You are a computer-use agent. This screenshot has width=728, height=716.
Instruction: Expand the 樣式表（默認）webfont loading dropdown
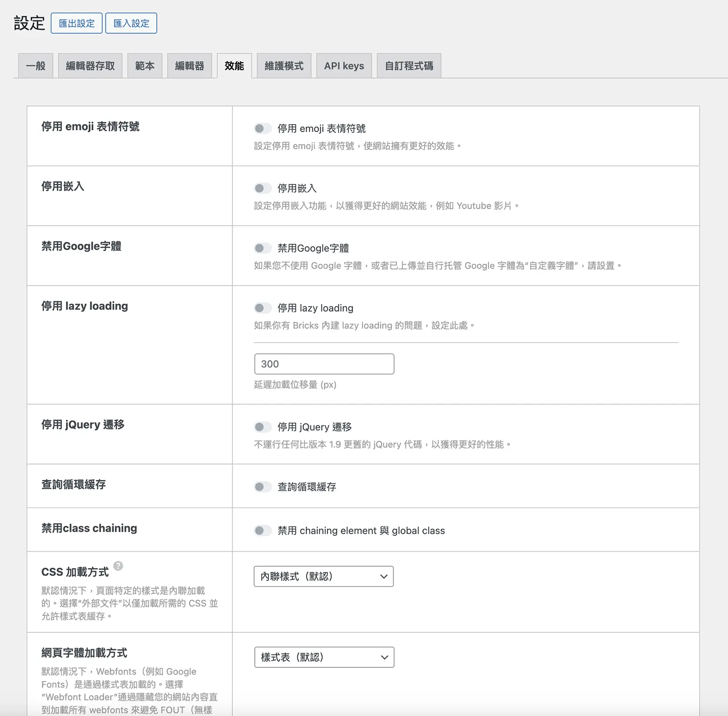[x=324, y=657]
